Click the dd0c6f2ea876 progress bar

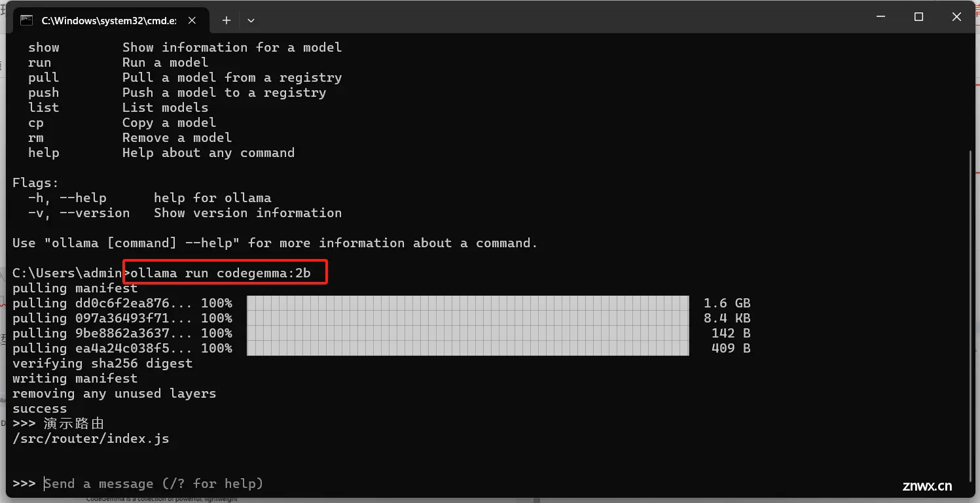pos(468,303)
